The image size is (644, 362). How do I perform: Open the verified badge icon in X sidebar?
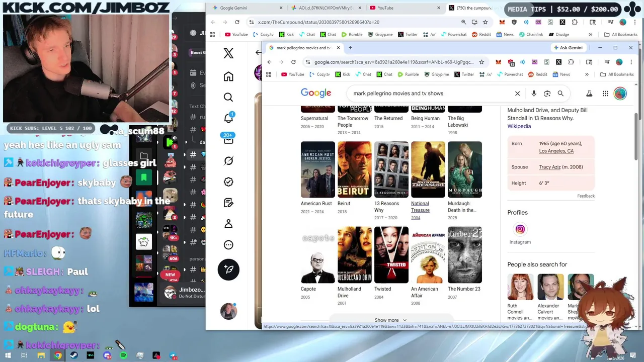coord(228,182)
